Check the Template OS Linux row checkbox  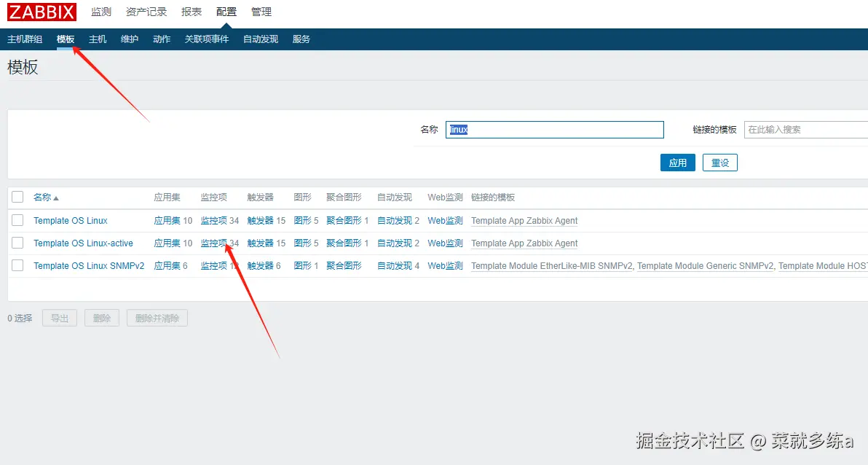click(x=17, y=220)
